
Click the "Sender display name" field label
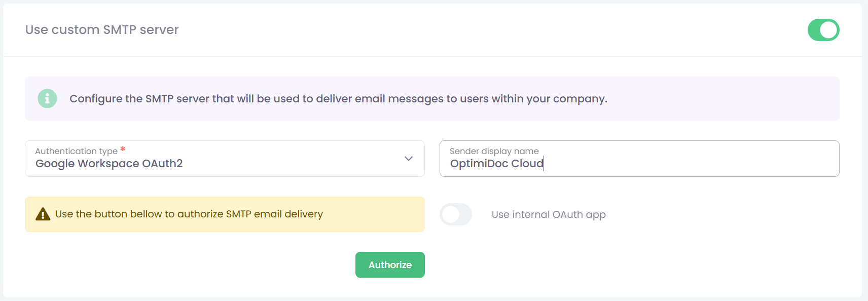coord(494,151)
